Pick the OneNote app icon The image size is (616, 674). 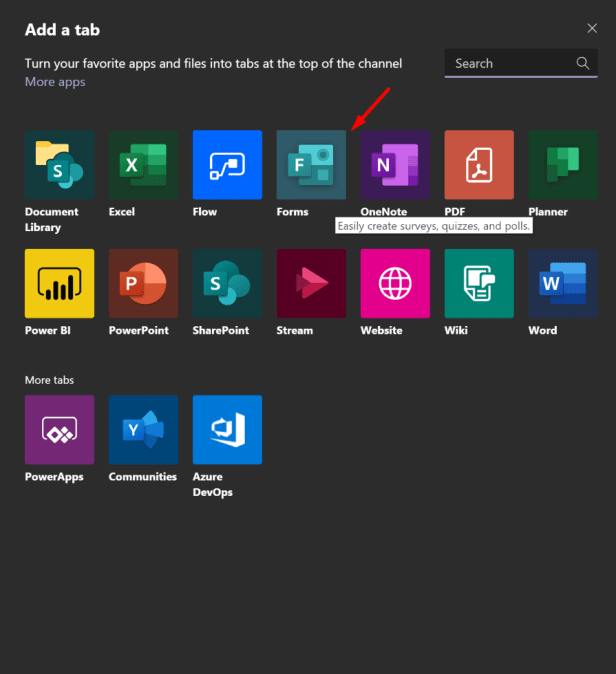tap(395, 165)
